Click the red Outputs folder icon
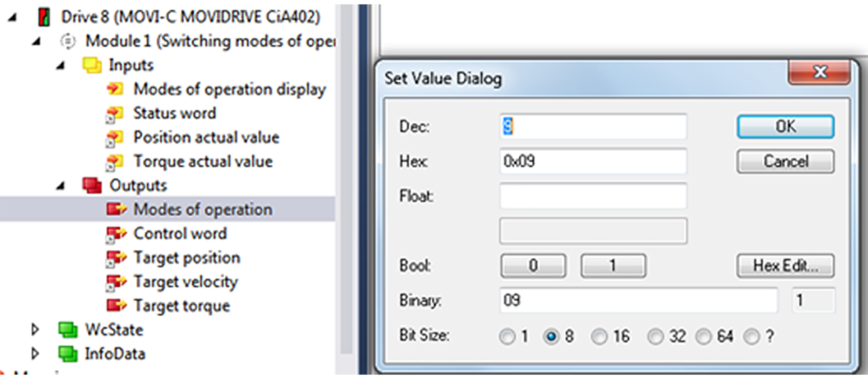Image resolution: width=868 pixels, height=379 pixels. tap(92, 185)
